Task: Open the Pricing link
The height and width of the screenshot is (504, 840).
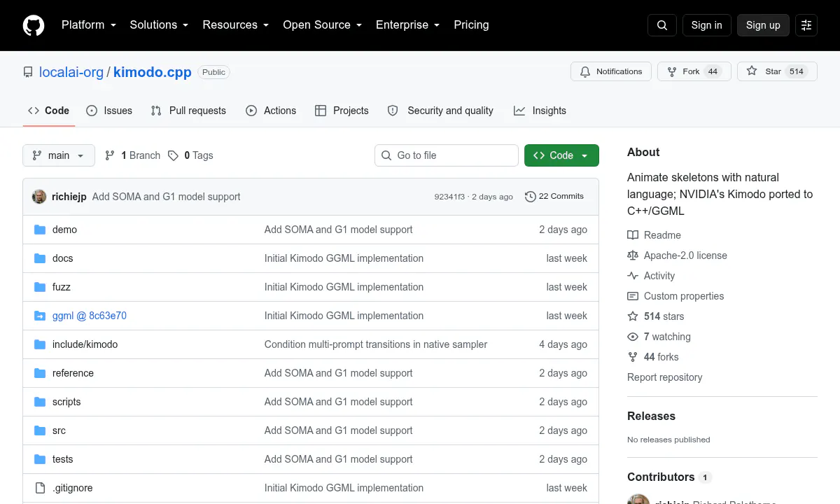Action: pyautogui.click(x=471, y=25)
